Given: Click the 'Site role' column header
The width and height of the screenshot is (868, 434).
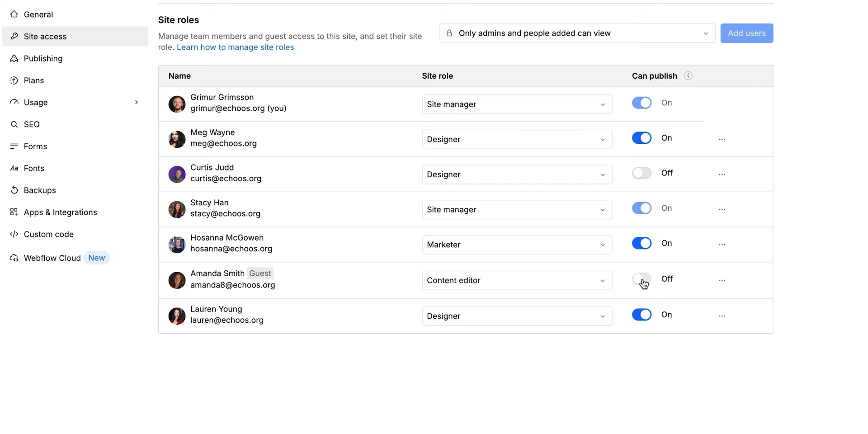Looking at the screenshot, I should click(x=438, y=76).
